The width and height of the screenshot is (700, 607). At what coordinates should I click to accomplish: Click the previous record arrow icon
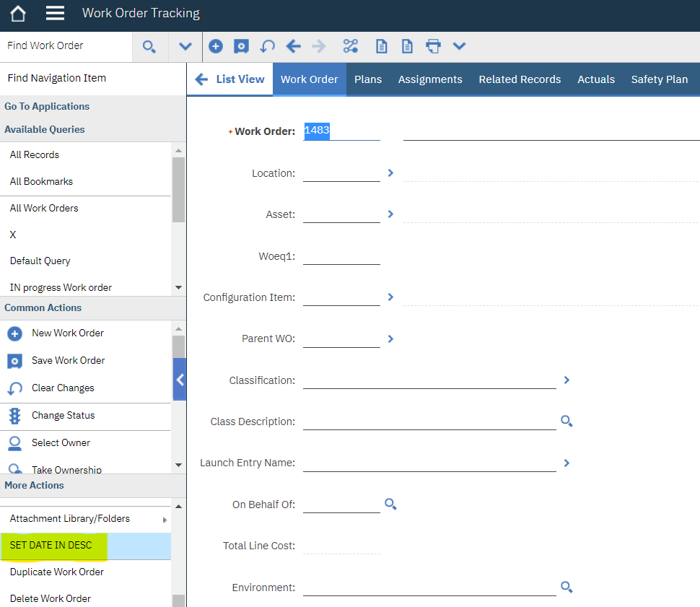(293, 45)
